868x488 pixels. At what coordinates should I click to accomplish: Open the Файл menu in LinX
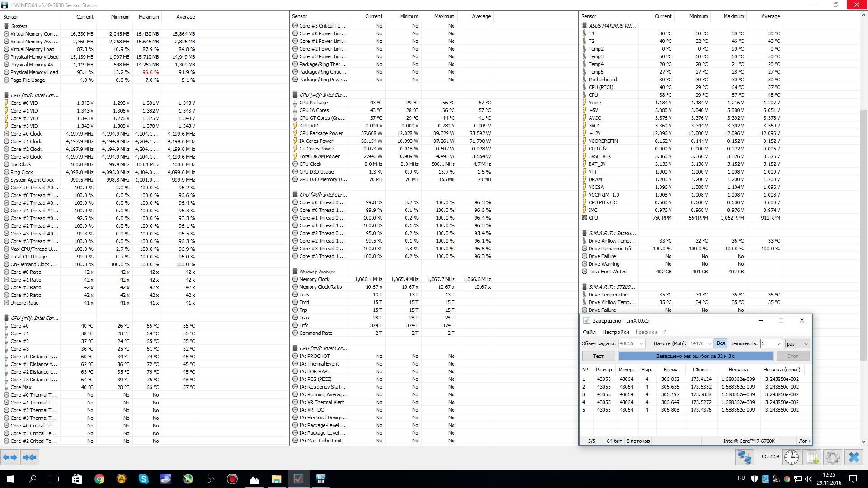[x=589, y=332]
